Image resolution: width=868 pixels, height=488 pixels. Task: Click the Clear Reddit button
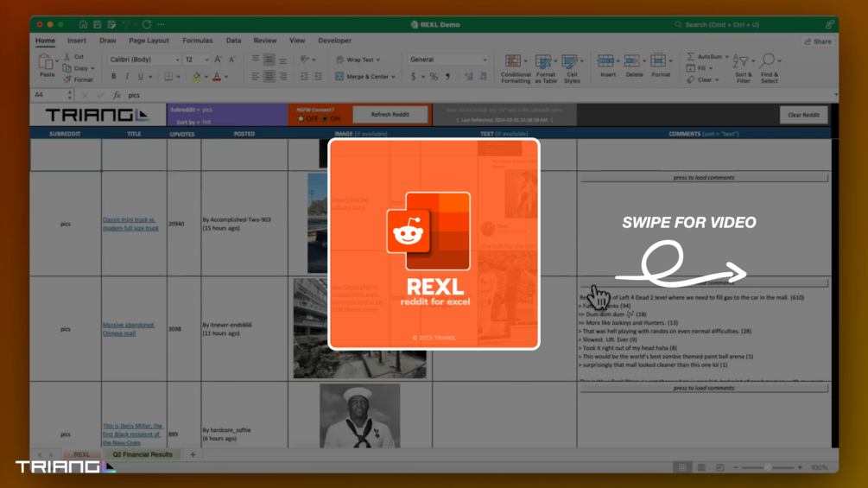(x=803, y=115)
